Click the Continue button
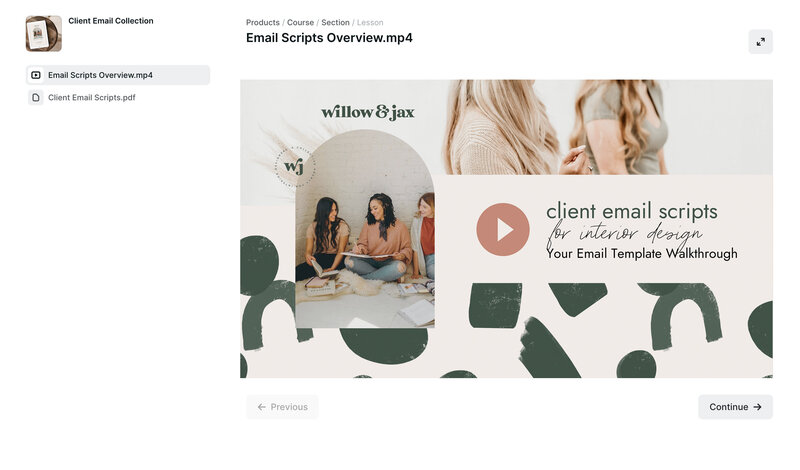800x470 pixels. point(735,407)
